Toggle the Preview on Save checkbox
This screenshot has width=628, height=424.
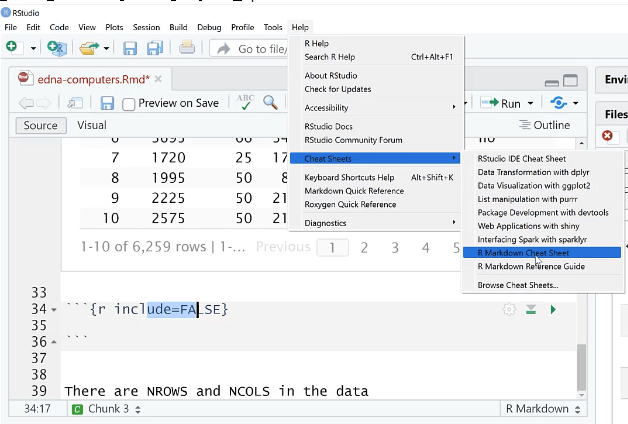(x=129, y=104)
